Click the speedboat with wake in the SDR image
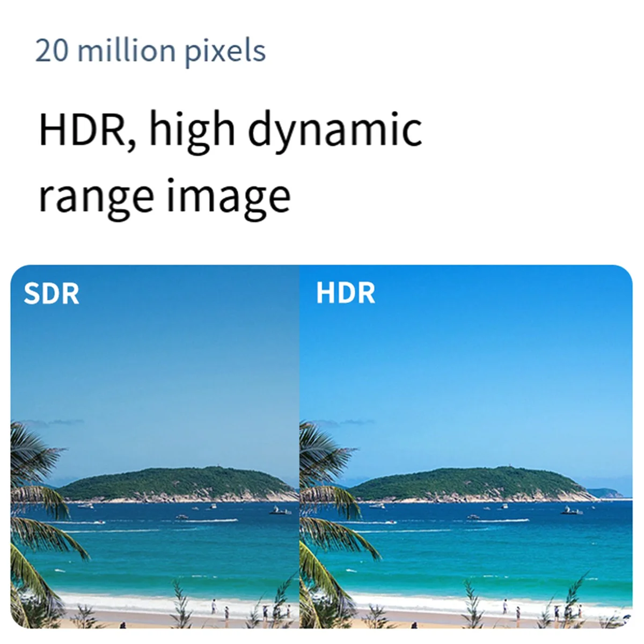Image resolution: width=644 pixels, height=644 pixels. (x=99, y=522)
